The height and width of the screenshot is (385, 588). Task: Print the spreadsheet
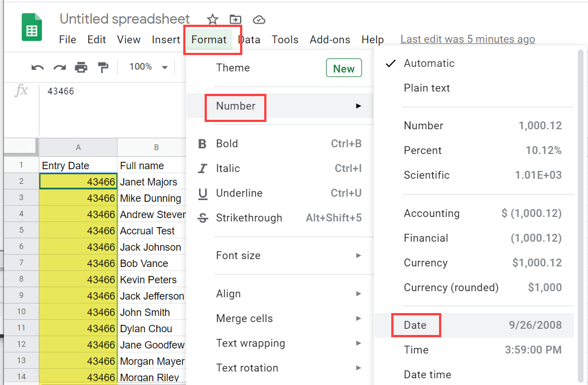click(81, 67)
